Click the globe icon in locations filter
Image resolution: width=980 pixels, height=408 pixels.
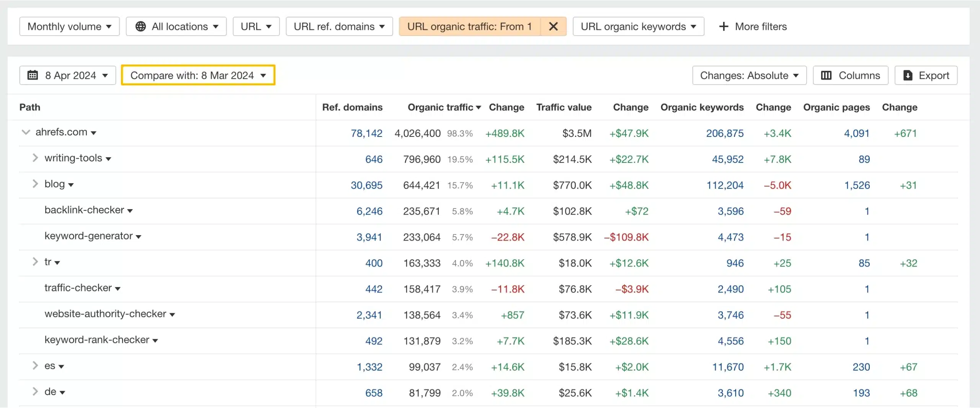point(140,26)
